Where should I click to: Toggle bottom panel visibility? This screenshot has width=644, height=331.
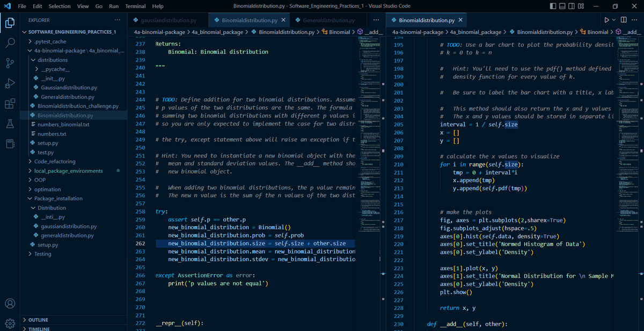tap(563, 6)
